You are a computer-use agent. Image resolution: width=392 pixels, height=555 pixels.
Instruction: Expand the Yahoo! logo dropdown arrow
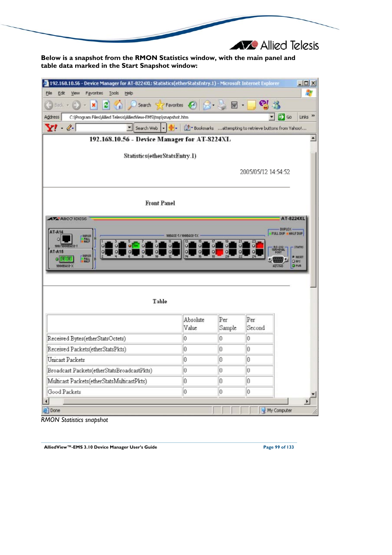click(62, 128)
